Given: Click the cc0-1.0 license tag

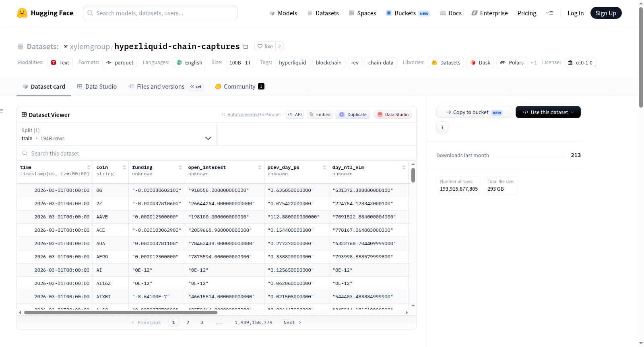Looking at the screenshot, I should coord(580,62).
